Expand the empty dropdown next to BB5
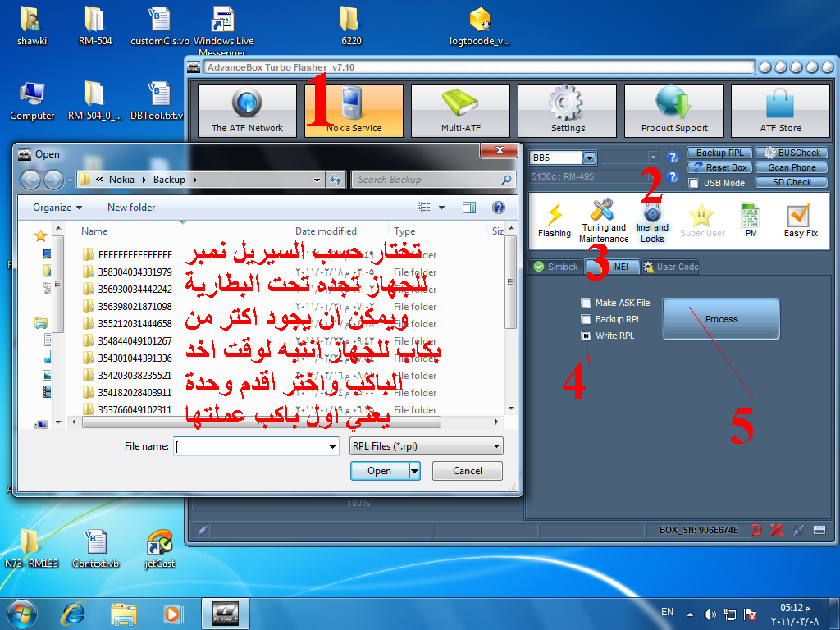This screenshot has width=840, height=630. pyautogui.click(x=652, y=157)
